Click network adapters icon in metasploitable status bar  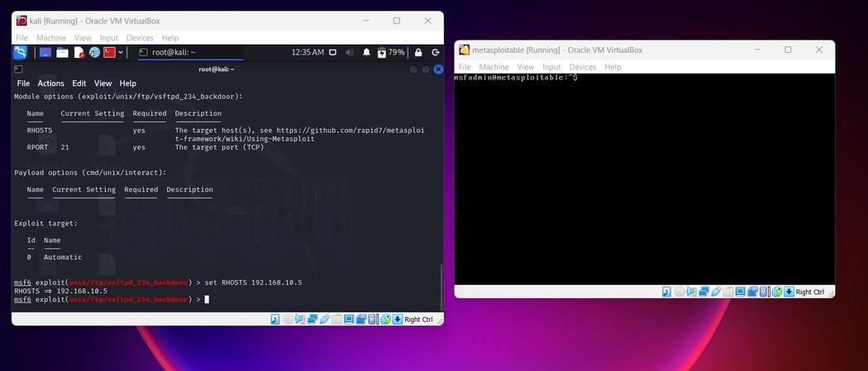tap(703, 292)
